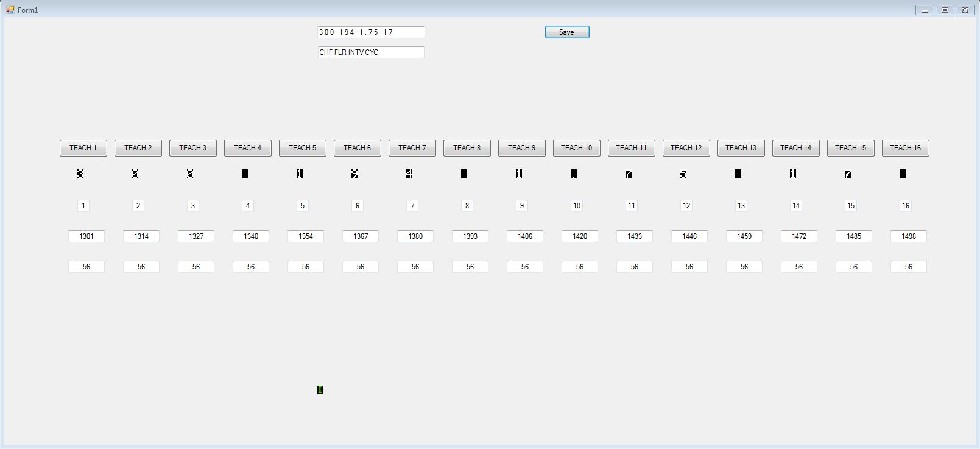
Task: Focus the text box containing 300 194 1.75 17
Action: [x=371, y=32]
